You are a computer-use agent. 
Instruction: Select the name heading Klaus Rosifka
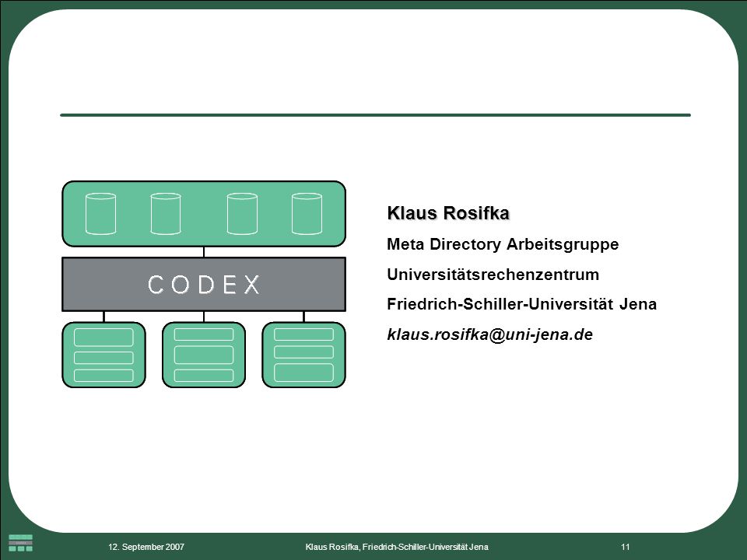[x=448, y=213]
